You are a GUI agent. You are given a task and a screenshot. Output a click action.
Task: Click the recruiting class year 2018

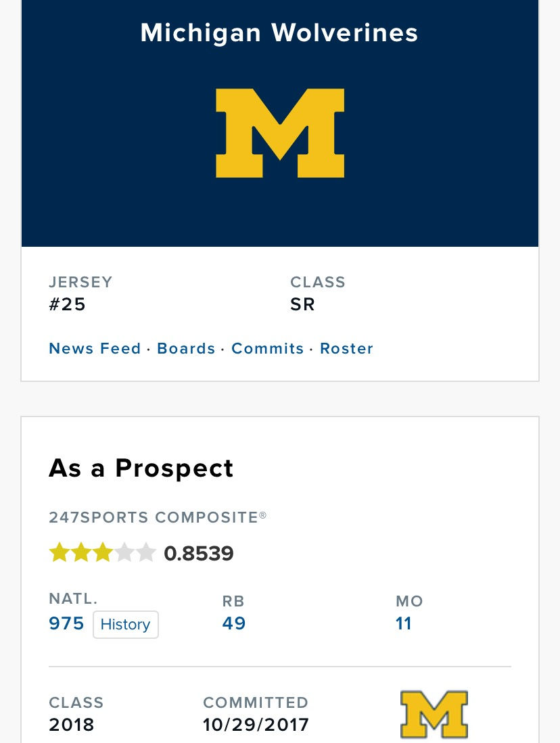pyautogui.click(x=72, y=724)
